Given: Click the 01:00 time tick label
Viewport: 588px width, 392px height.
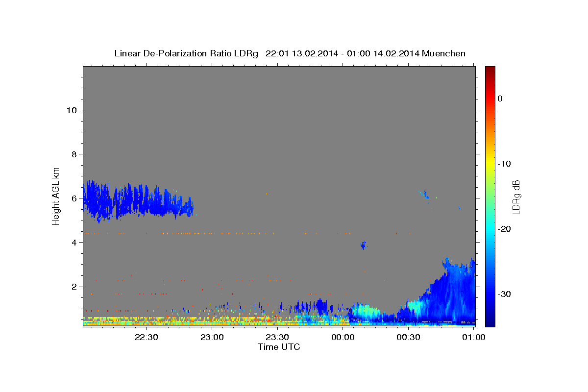Looking at the screenshot, I should tap(474, 337).
